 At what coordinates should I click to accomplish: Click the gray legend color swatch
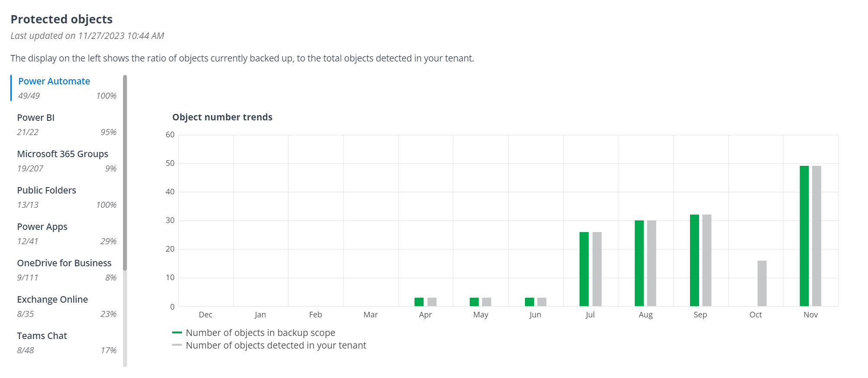(177, 345)
